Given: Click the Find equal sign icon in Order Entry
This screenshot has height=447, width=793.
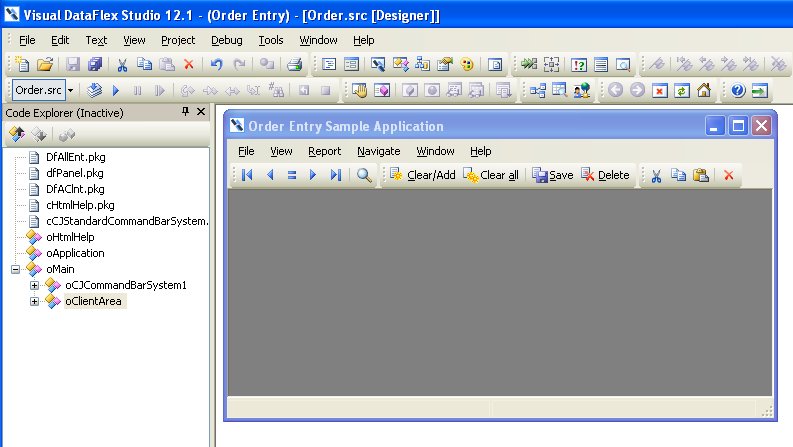Looking at the screenshot, I should coord(292,175).
